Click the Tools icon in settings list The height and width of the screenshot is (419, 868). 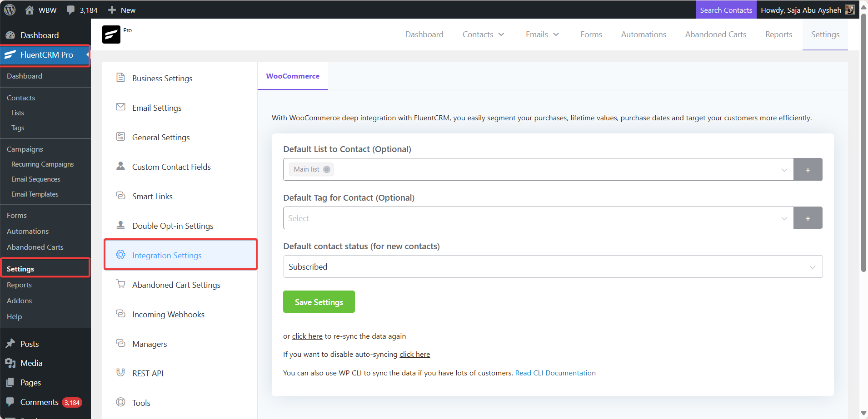click(x=120, y=402)
